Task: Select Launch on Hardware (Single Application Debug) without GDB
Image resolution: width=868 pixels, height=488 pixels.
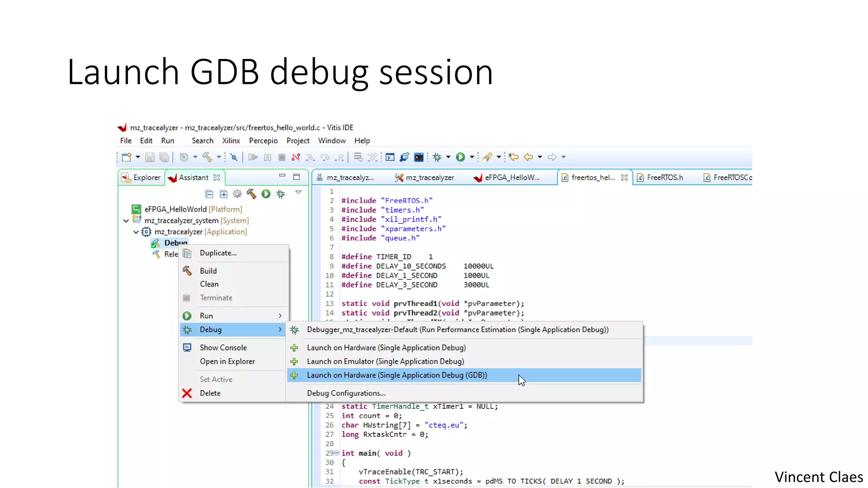Action: click(464, 348)
